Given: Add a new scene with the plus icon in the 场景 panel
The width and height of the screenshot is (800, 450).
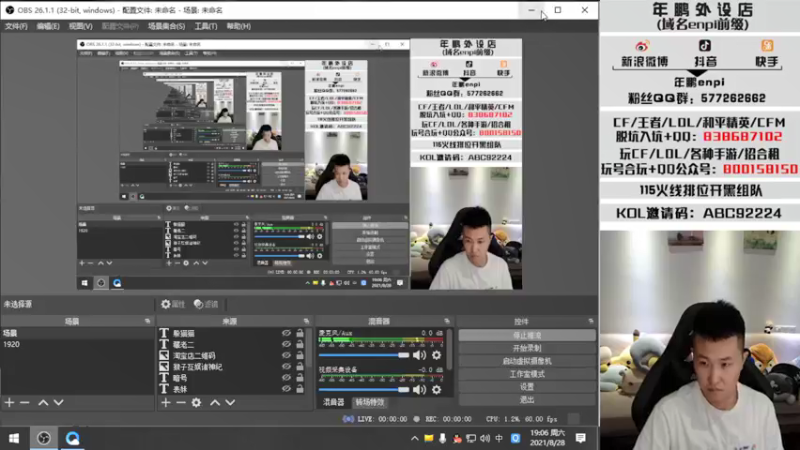Looking at the screenshot, I should pyautogui.click(x=10, y=403).
